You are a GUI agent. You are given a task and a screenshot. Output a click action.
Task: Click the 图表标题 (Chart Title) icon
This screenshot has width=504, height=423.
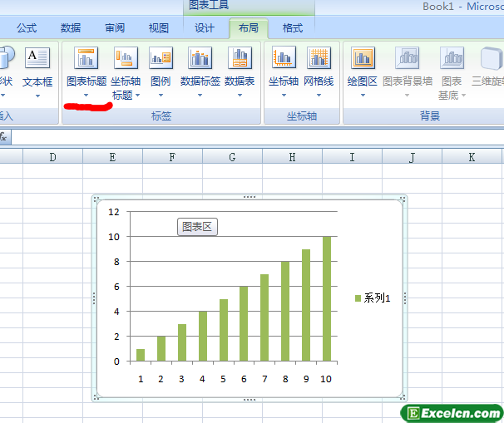pos(86,58)
